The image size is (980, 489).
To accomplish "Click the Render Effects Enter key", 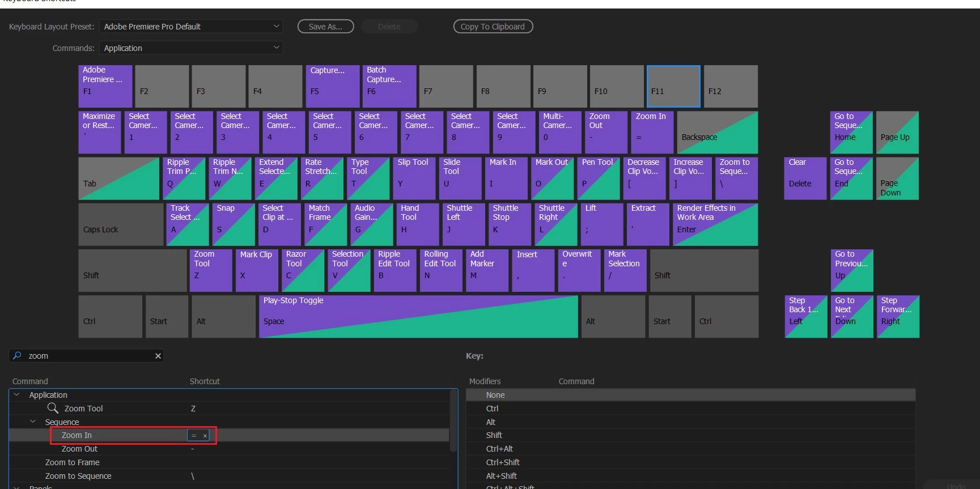I will pos(715,224).
